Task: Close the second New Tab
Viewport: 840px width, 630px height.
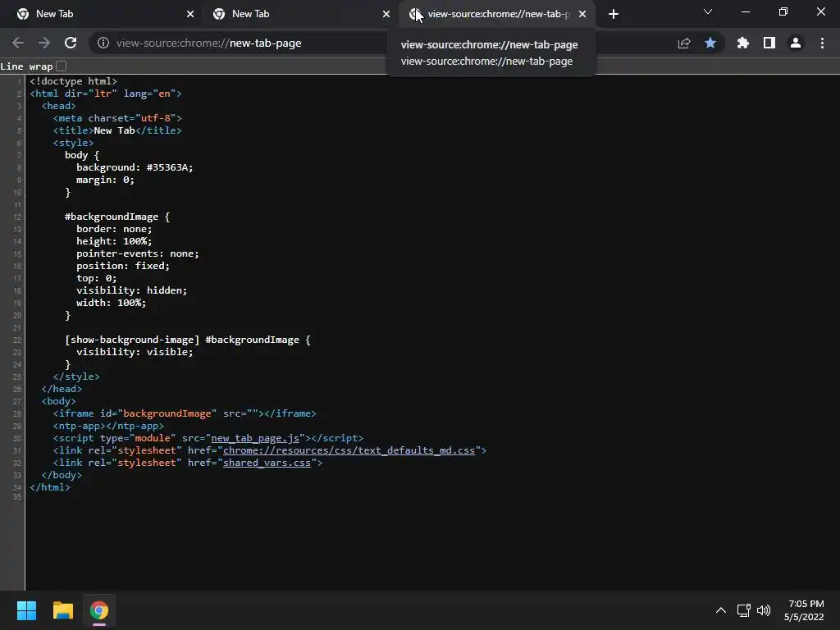Action: (386, 14)
